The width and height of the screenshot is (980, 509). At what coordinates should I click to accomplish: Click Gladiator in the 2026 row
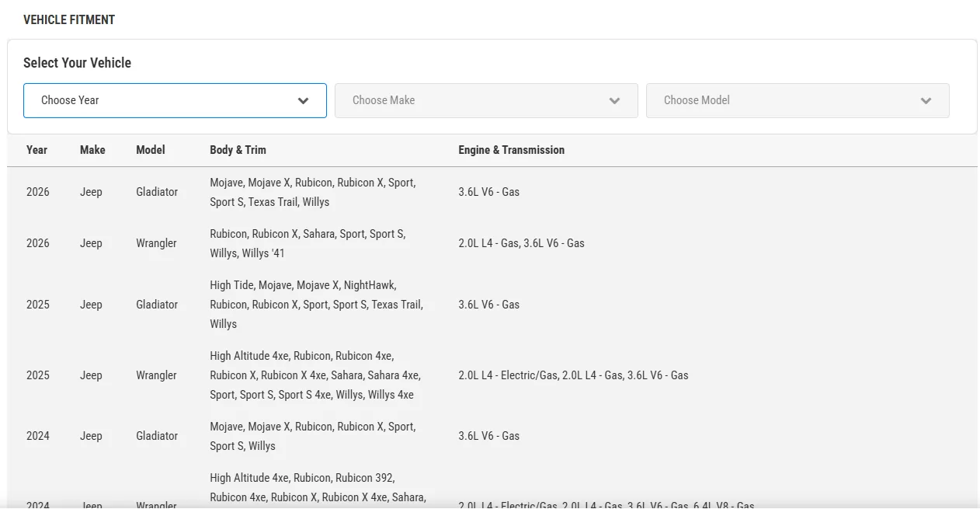[x=157, y=192]
